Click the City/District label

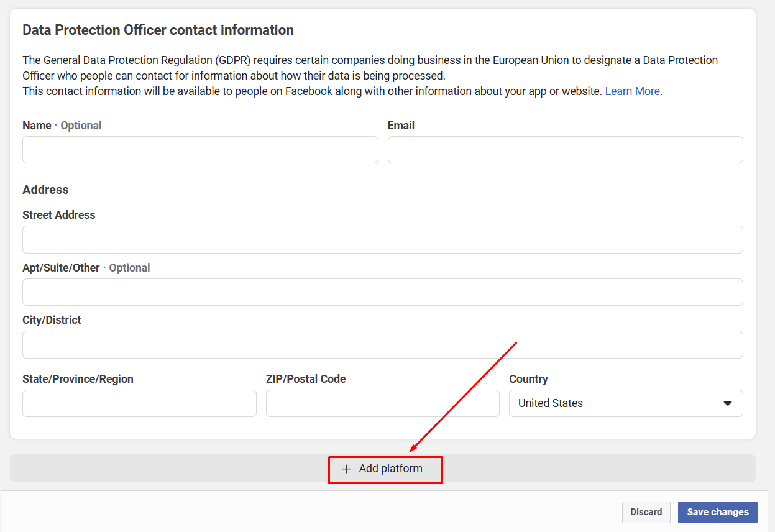(52, 320)
